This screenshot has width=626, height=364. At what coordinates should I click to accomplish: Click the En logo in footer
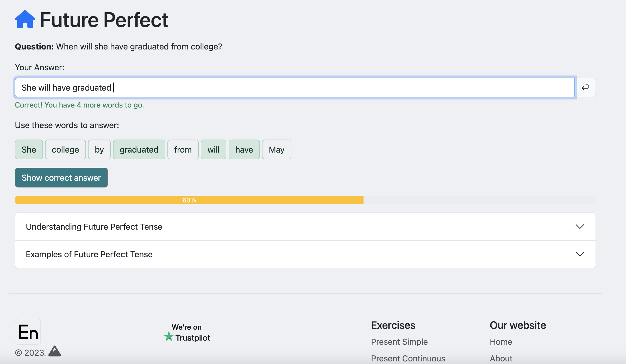point(28,332)
